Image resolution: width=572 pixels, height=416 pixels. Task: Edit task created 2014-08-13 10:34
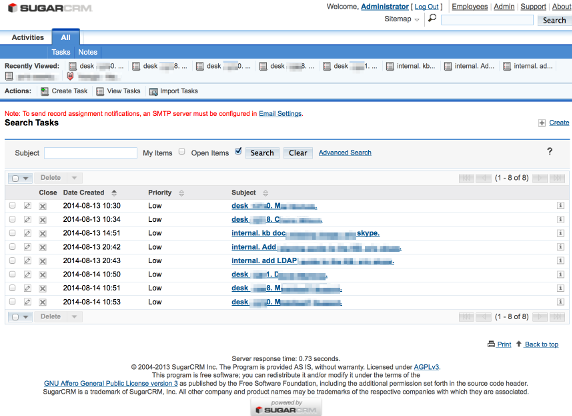27,220
